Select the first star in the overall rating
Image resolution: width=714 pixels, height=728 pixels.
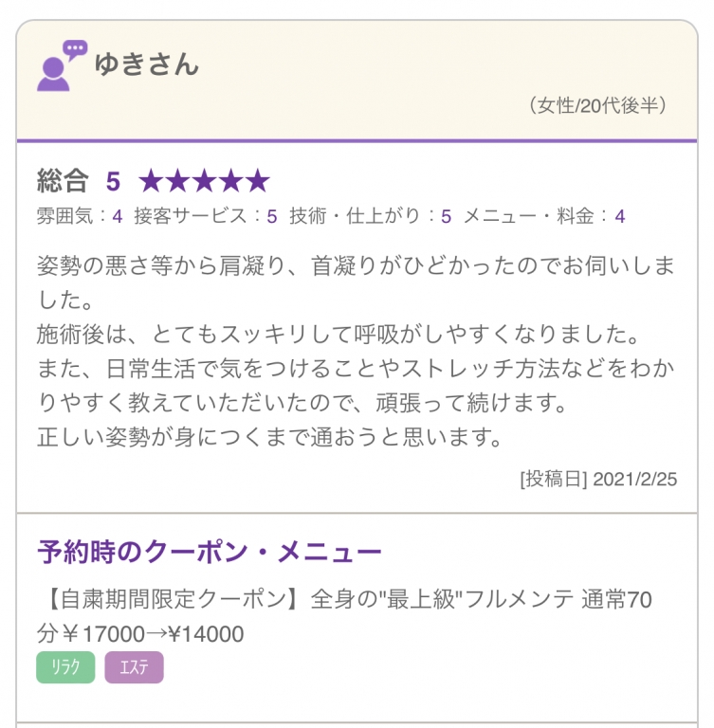(151, 181)
